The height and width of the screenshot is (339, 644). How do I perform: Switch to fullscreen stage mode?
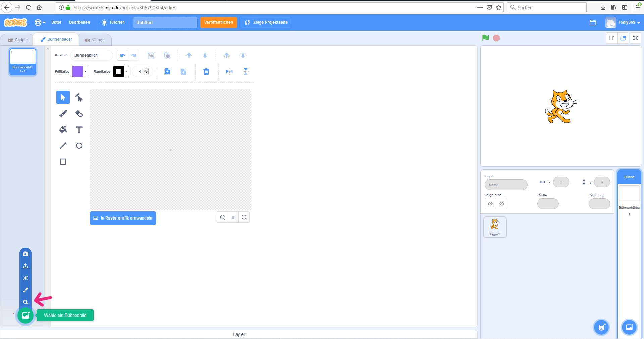tap(635, 38)
